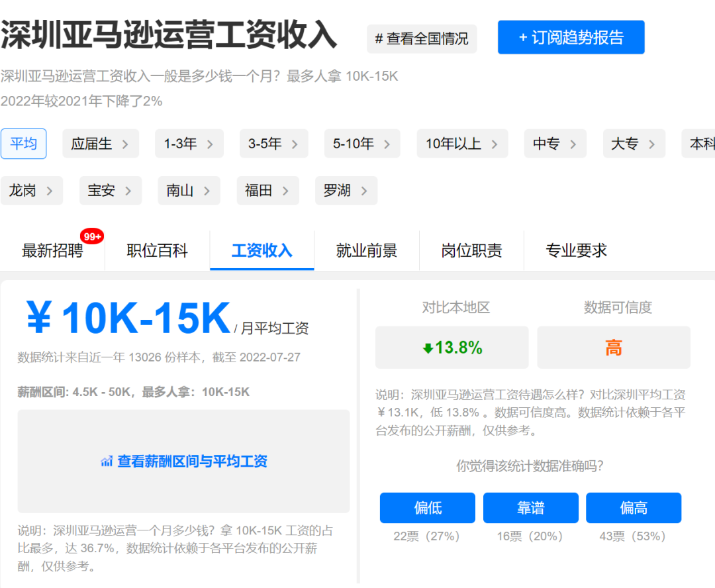Switch to the 就业前景 tab
This screenshot has height=588, width=715.
(x=367, y=250)
